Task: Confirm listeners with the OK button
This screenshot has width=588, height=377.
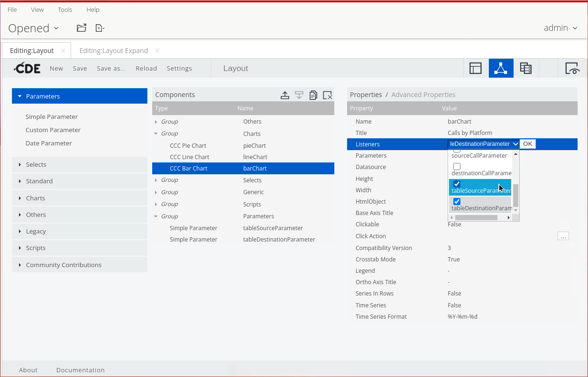Action: tap(527, 144)
